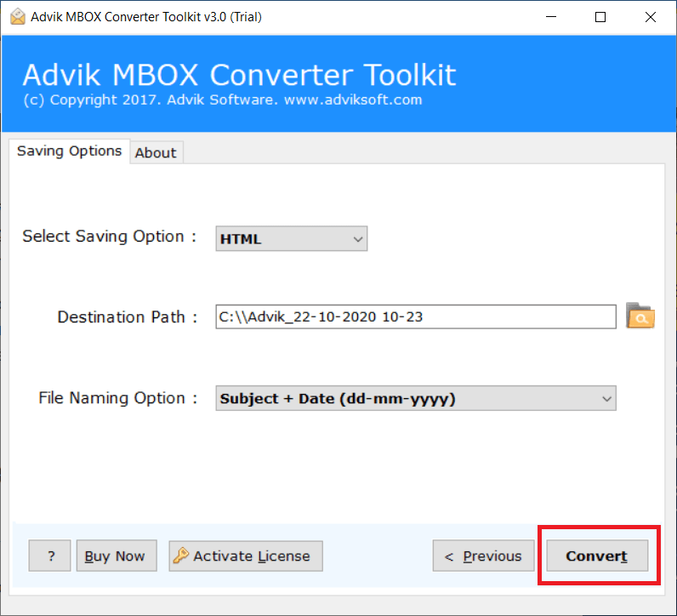Select the Saving Options tab
The width and height of the screenshot is (677, 616).
pyautogui.click(x=69, y=151)
